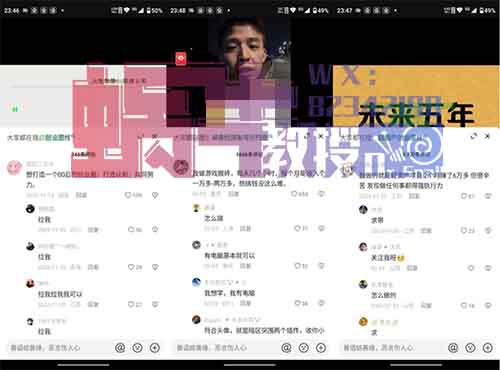The height and width of the screenshot is (370, 500).
Task: Dislike the '我想学，我有电脑' comment
Action: (x=321, y=303)
